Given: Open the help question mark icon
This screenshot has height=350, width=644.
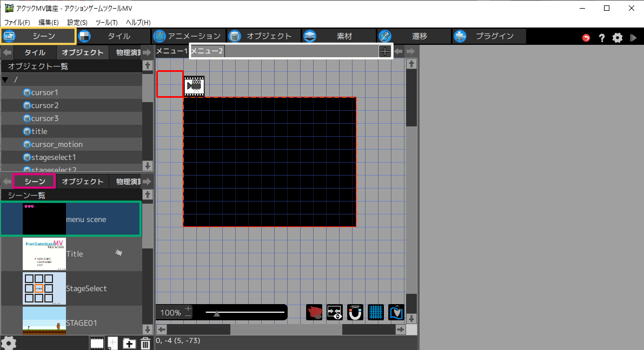Looking at the screenshot, I should click(x=601, y=37).
